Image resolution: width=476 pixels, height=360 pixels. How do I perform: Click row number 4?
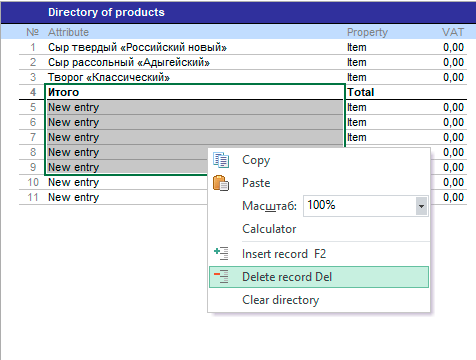click(x=33, y=92)
